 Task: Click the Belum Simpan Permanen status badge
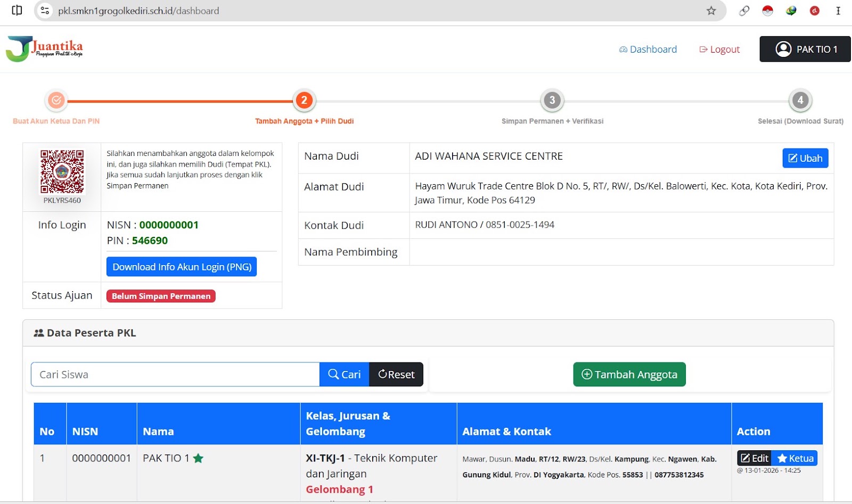click(x=161, y=296)
